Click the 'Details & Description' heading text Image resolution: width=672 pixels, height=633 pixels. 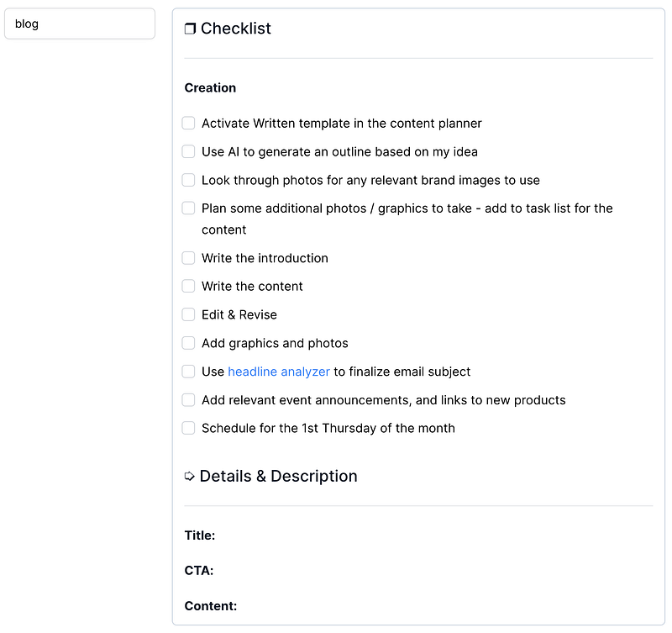278,477
